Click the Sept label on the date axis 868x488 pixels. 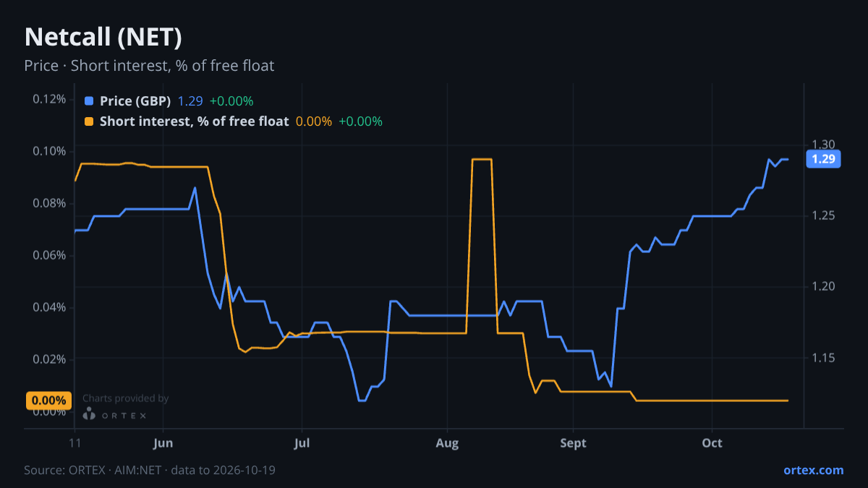pyautogui.click(x=573, y=442)
